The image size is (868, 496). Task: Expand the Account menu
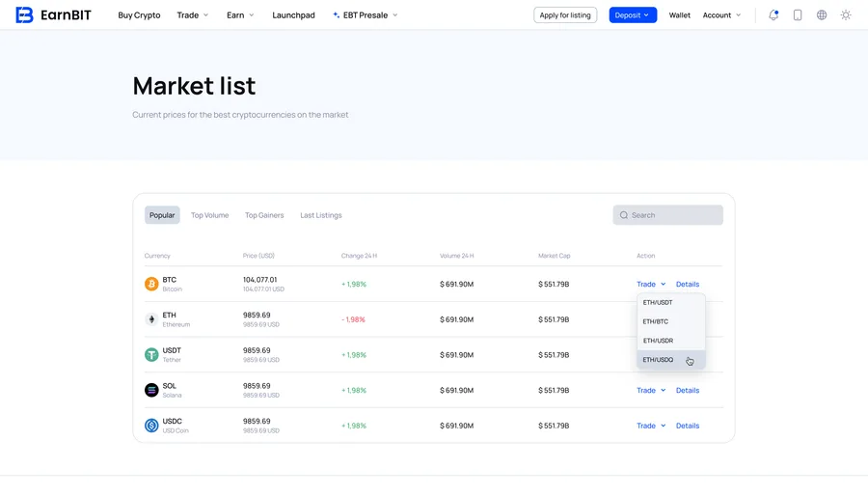[x=721, y=14]
